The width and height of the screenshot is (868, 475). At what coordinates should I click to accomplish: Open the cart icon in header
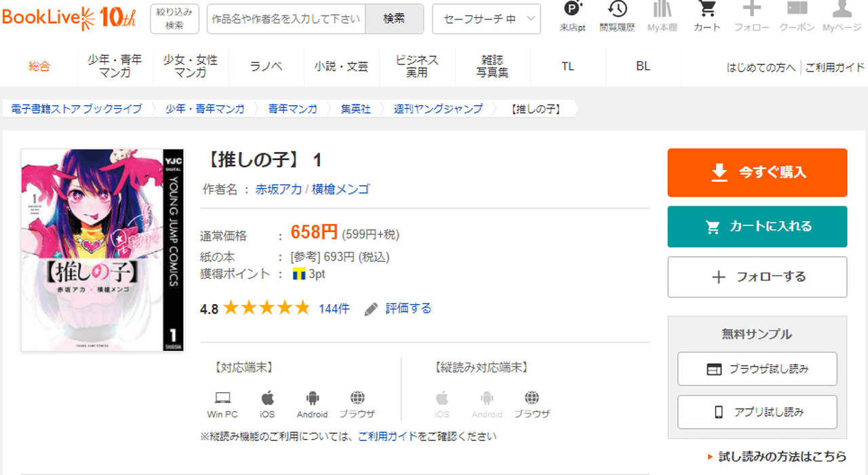[x=707, y=10]
